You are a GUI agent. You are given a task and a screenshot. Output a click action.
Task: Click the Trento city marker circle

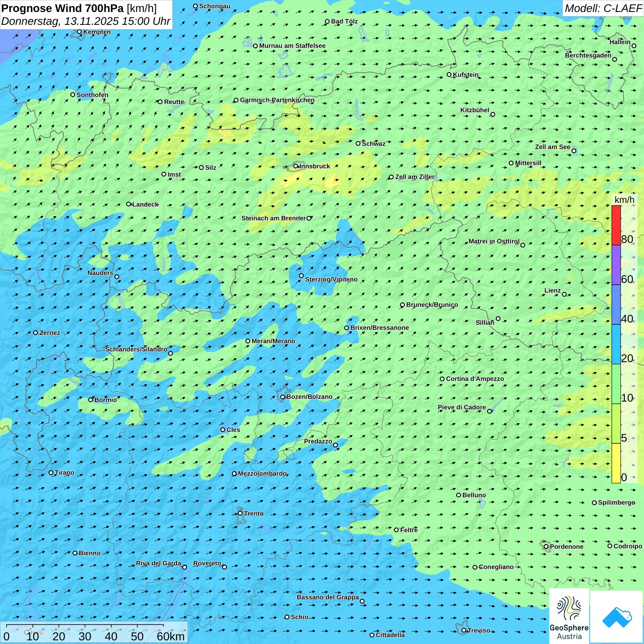(240, 513)
